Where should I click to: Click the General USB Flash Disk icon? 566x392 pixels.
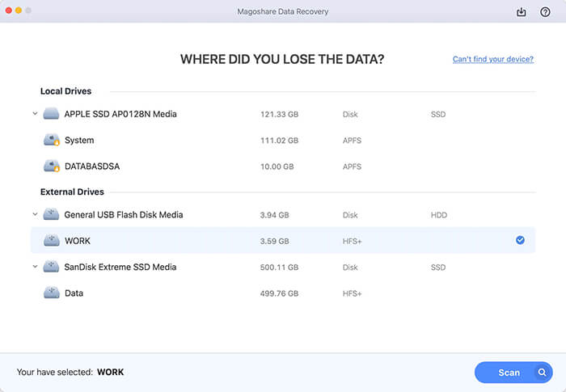(x=52, y=214)
